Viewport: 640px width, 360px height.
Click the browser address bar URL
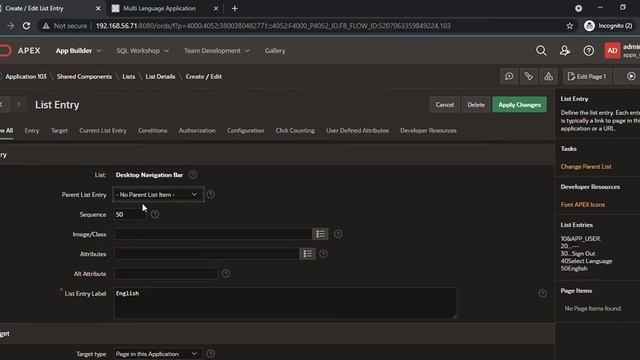click(x=273, y=26)
